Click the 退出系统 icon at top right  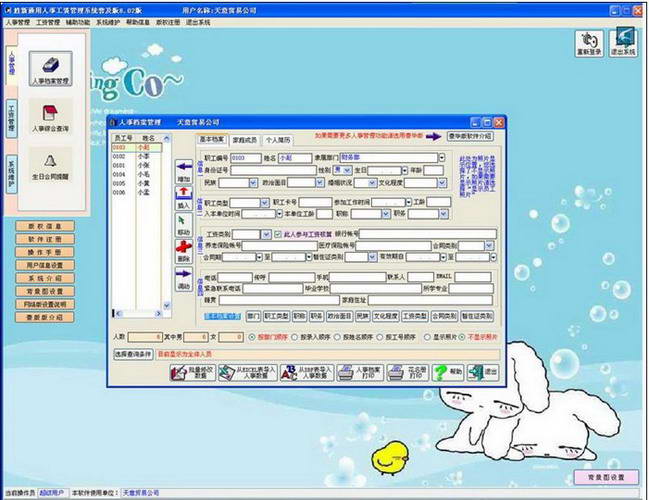(623, 43)
